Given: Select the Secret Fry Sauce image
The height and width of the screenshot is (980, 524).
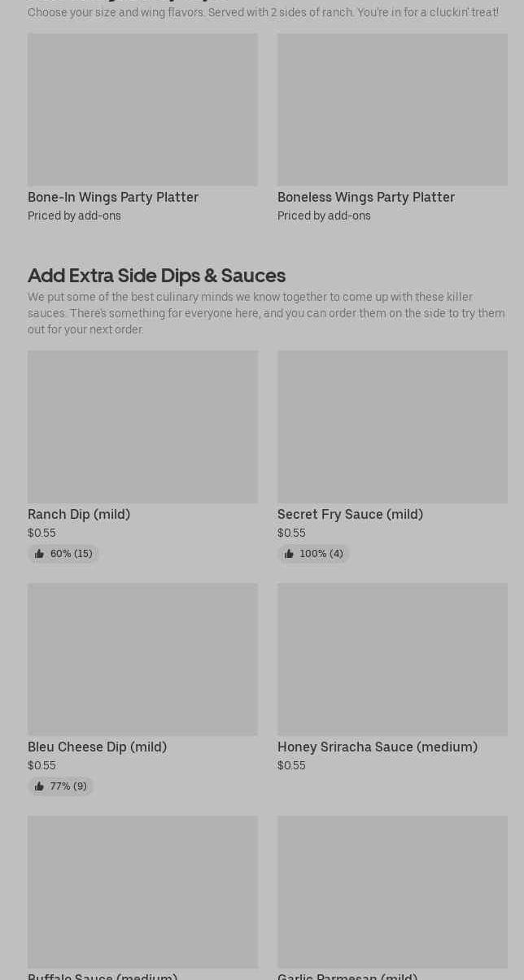Looking at the screenshot, I should click(392, 426).
